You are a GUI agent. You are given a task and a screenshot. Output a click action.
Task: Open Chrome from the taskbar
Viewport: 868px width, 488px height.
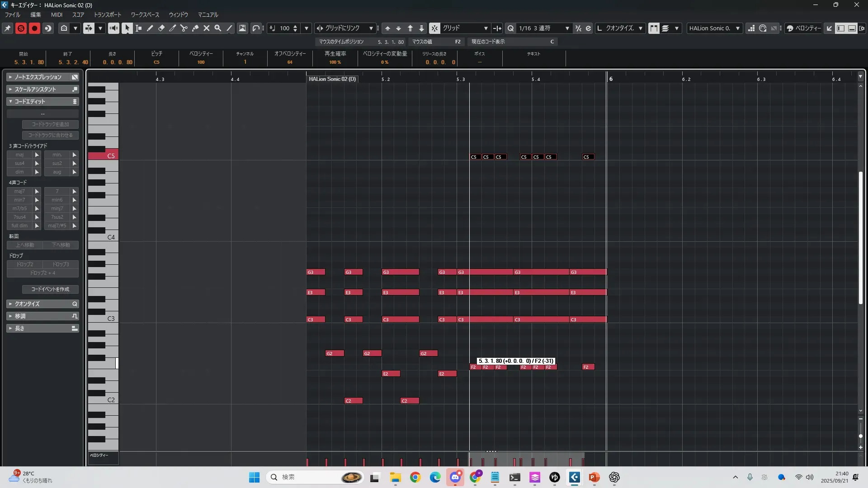pyautogui.click(x=415, y=477)
